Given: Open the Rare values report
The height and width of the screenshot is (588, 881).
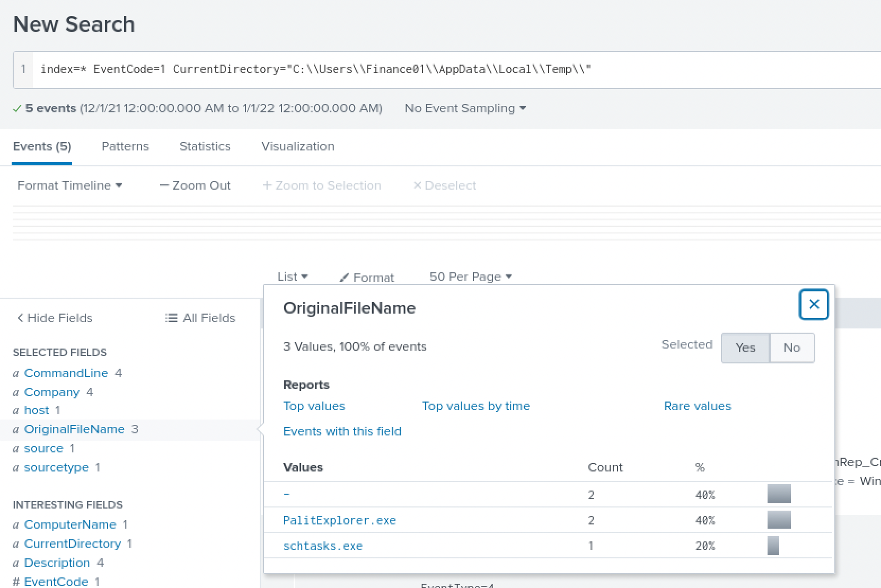Looking at the screenshot, I should (697, 406).
